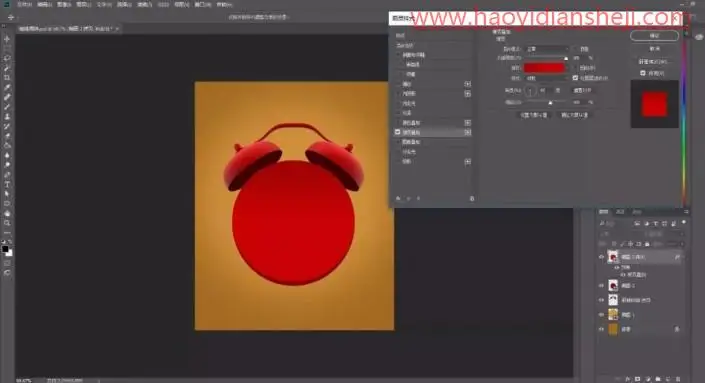
Task: Click Make Default button
Action: (534, 115)
